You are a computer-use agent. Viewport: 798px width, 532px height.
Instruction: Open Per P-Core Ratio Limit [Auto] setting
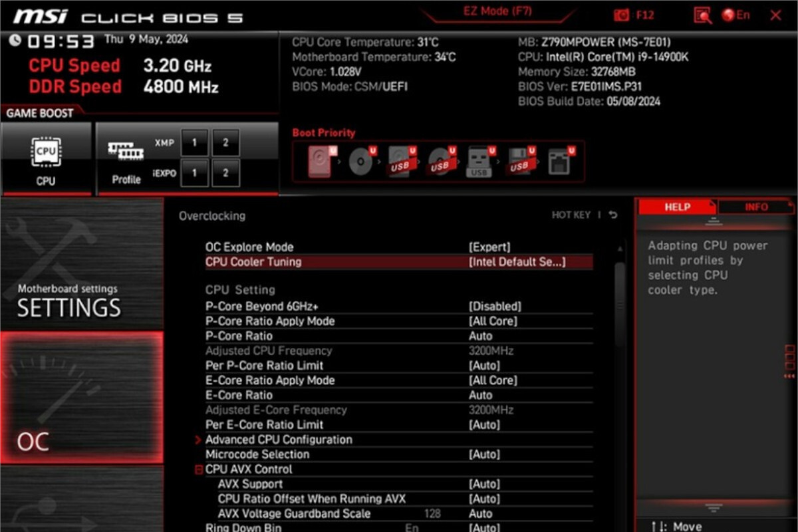tap(483, 366)
